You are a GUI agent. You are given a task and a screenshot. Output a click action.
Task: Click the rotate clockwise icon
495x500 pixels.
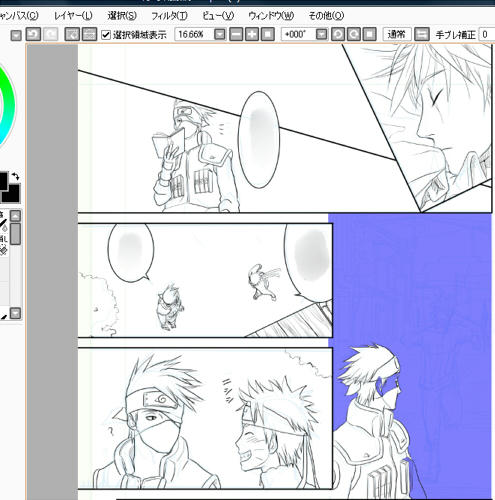354,34
